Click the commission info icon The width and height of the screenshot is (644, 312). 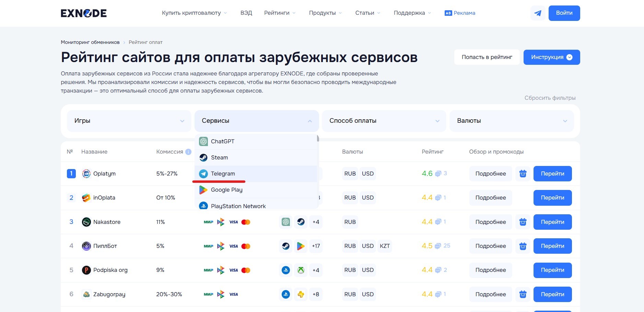click(x=188, y=152)
